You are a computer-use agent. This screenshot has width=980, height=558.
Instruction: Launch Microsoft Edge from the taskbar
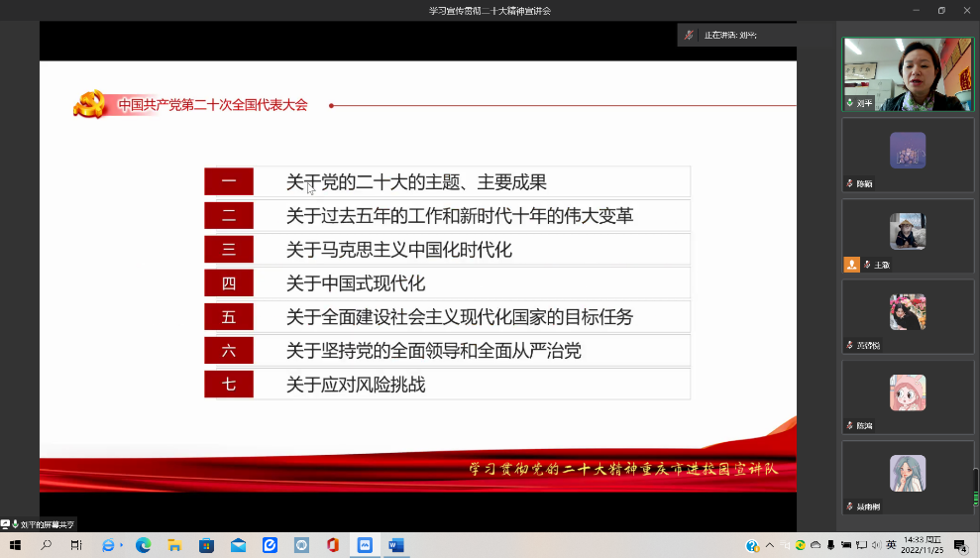pyautogui.click(x=143, y=545)
